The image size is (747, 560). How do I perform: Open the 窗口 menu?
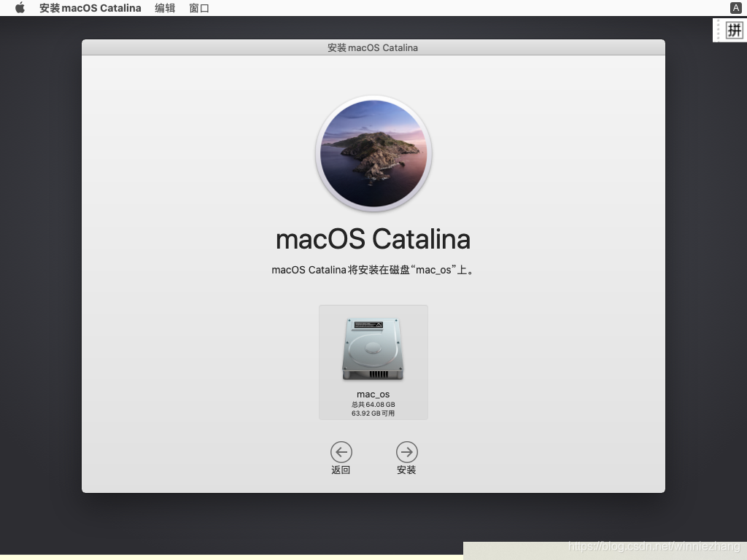point(199,8)
